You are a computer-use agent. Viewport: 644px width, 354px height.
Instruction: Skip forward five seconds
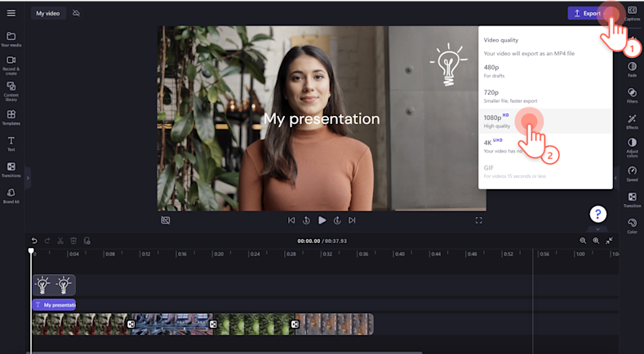(337, 220)
